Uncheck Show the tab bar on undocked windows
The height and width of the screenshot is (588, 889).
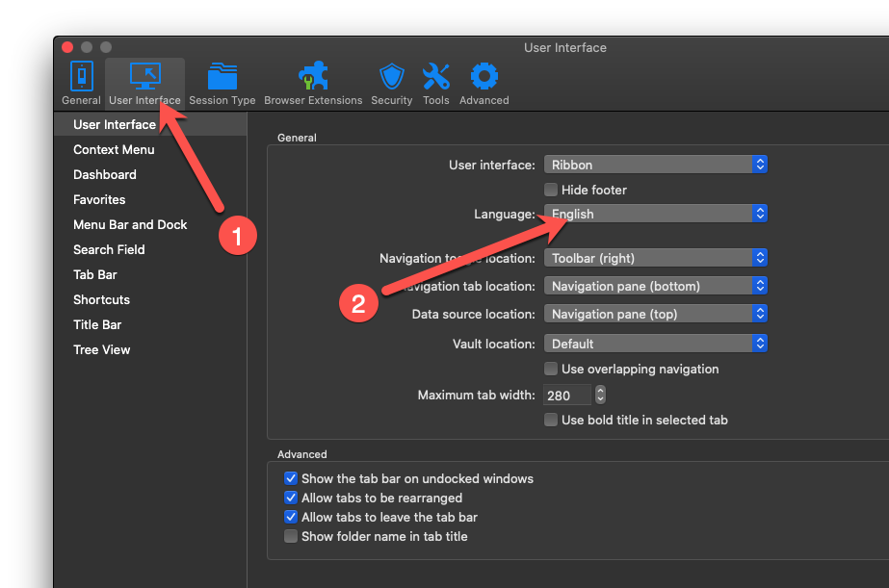(x=291, y=478)
